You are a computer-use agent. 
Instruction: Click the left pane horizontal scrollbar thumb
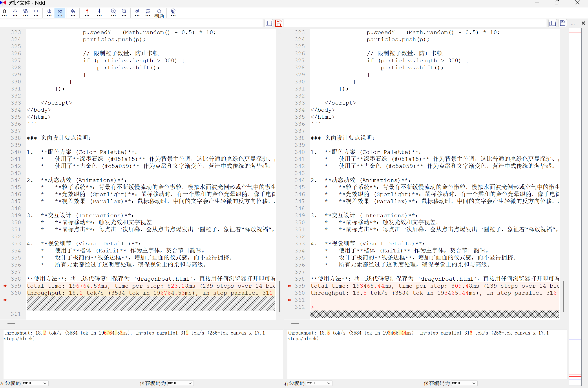11,324
